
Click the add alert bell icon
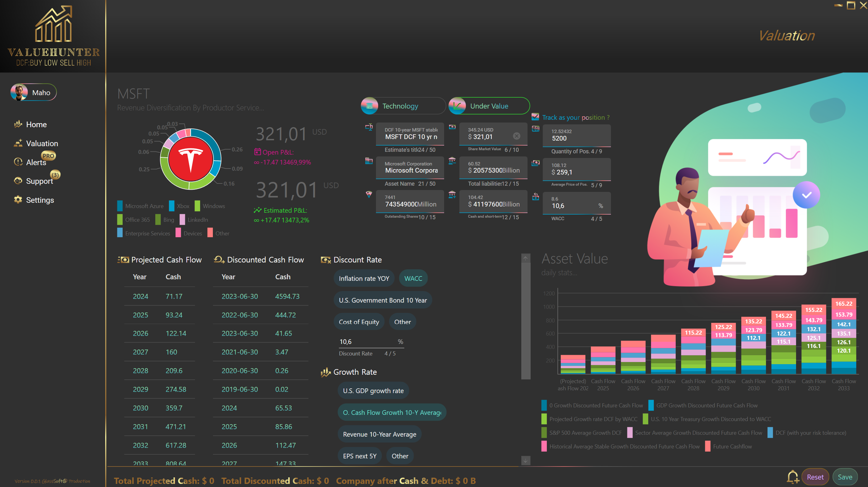793,476
